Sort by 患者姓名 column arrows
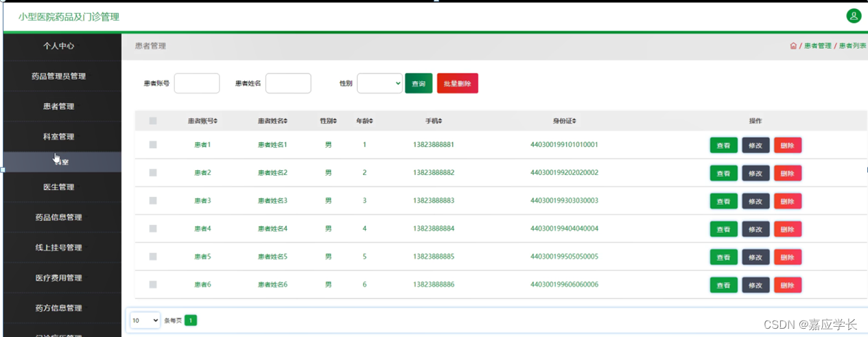The width and height of the screenshot is (868, 337). tap(285, 121)
